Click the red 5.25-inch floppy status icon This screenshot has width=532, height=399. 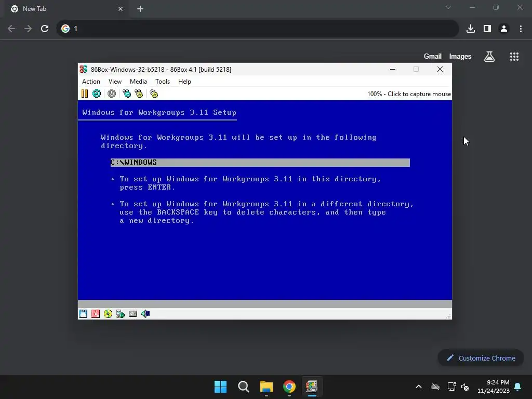[x=96, y=314]
